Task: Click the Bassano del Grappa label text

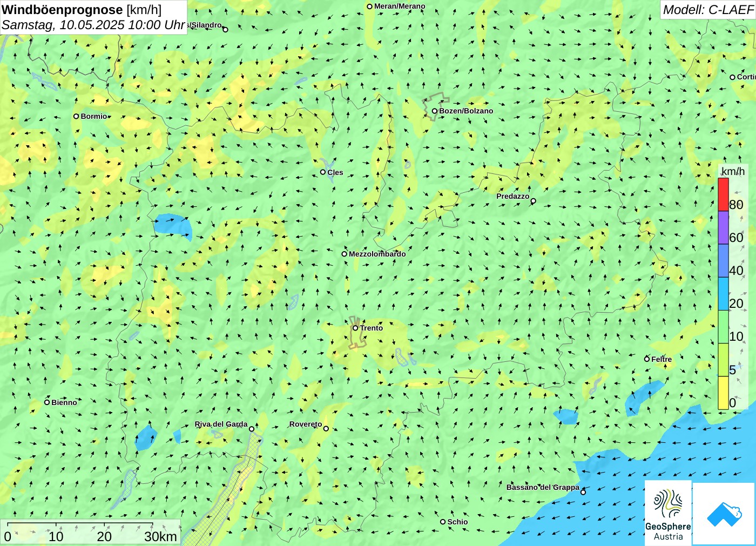Action: tap(543, 487)
